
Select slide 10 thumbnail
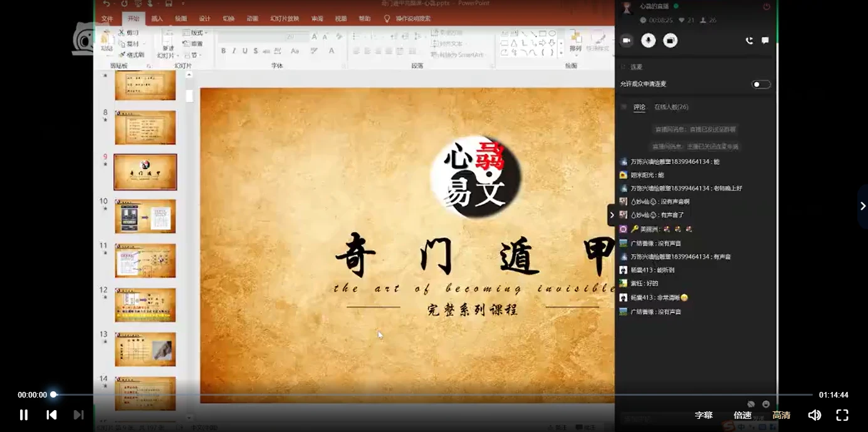pos(145,217)
